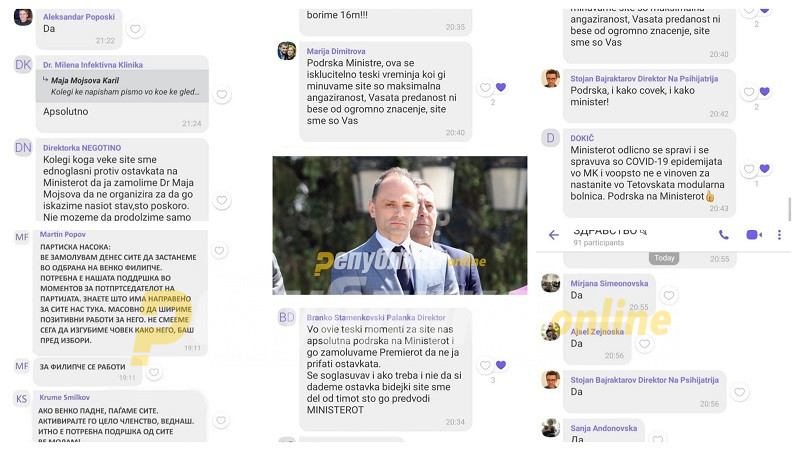This screenshot has height=451, width=800.
Task: Start a video call with the camera icon
Action: 754,235
